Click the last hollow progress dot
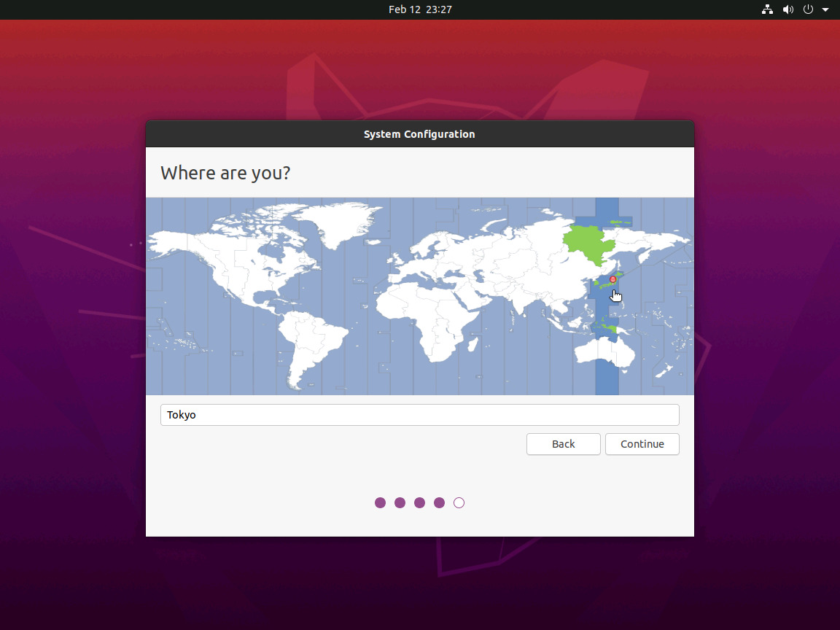The width and height of the screenshot is (840, 630). (459, 502)
